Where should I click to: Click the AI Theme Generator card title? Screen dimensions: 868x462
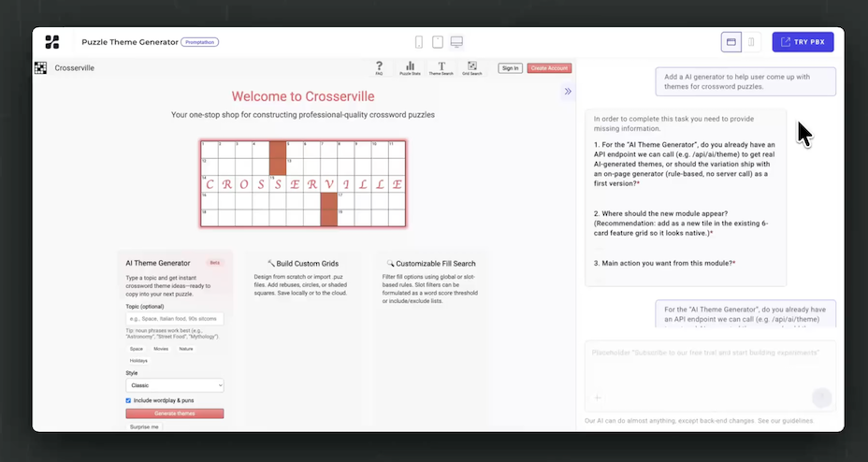(x=158, y=264)
